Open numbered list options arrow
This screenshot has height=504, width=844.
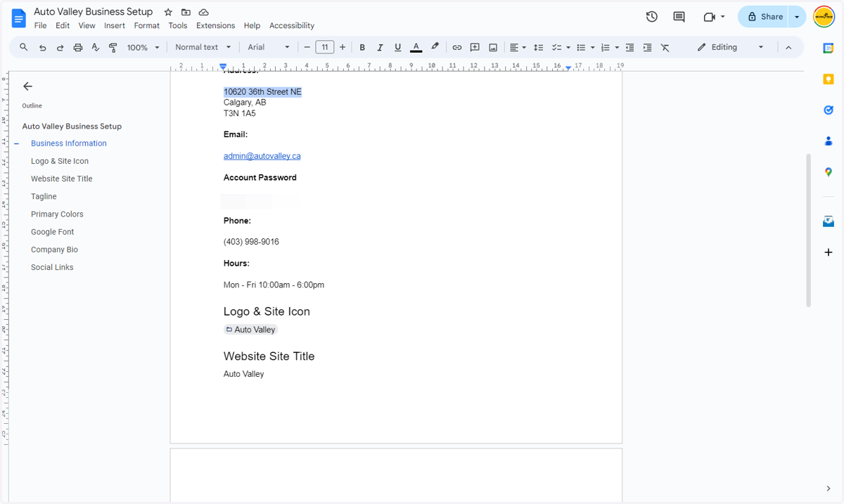(617, 47)
